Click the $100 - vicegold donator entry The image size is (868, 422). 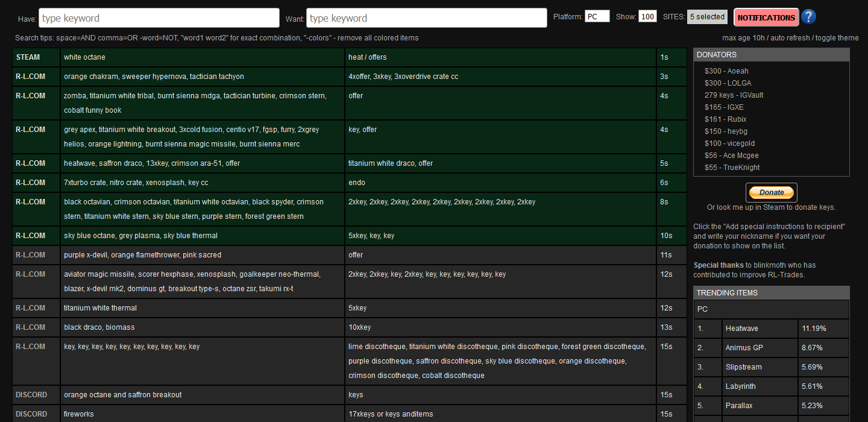(729, 143)
